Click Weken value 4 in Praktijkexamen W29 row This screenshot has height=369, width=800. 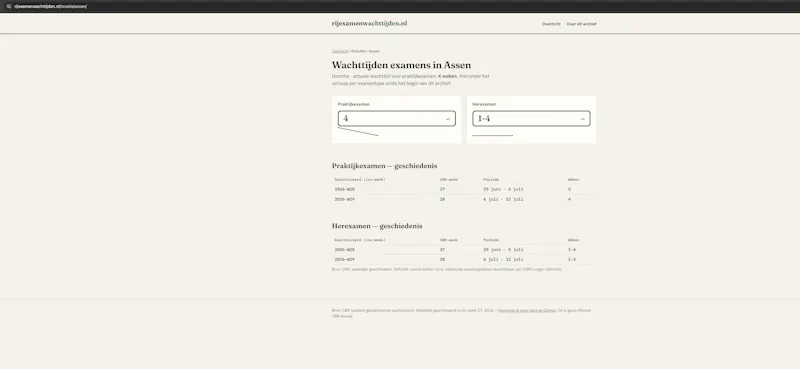point(569,200)
